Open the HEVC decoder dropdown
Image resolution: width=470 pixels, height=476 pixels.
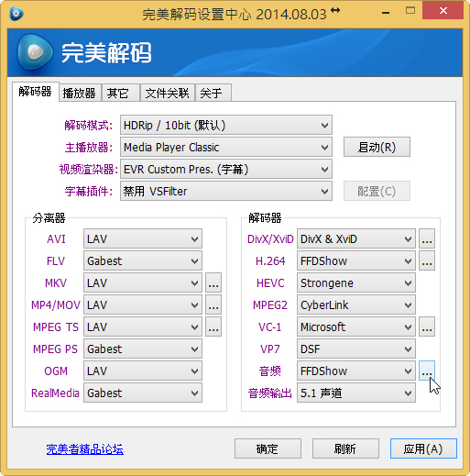point(356,283)
